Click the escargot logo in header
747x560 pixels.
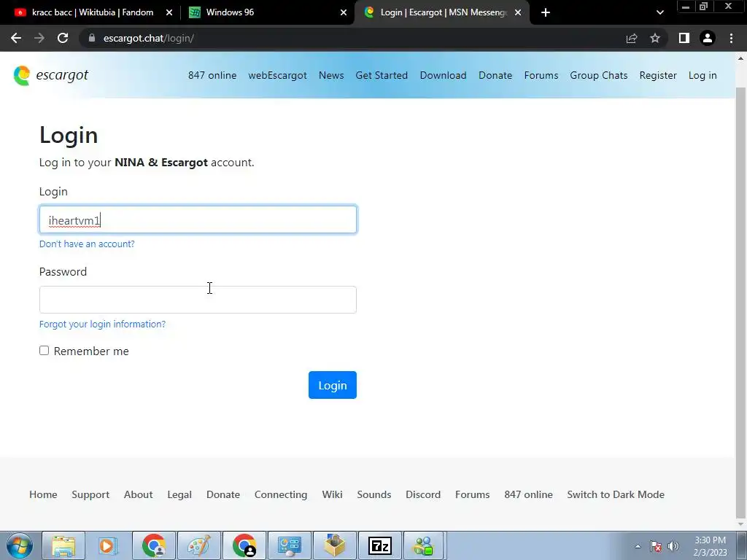coord(51,75)
